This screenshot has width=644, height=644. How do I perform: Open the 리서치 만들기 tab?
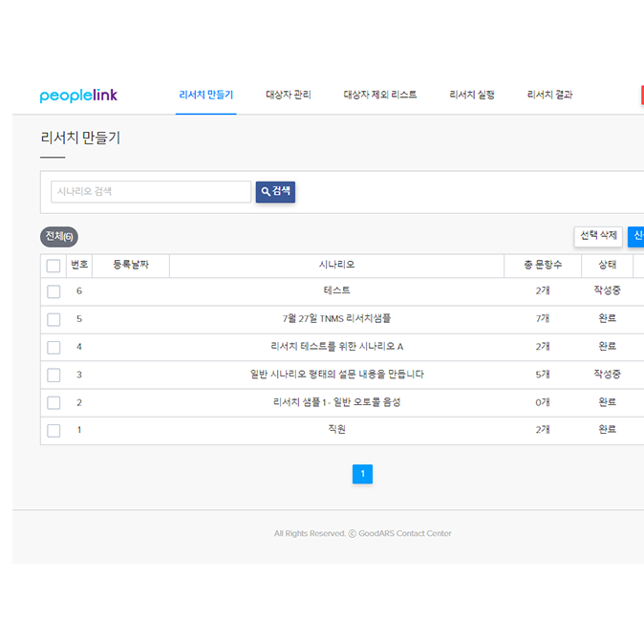point(205,96)
